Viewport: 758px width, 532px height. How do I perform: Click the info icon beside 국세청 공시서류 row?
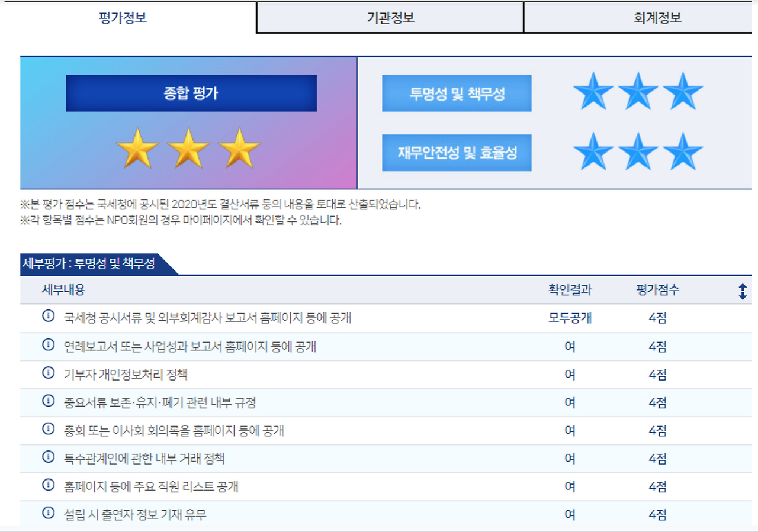[x=48, y=317]
